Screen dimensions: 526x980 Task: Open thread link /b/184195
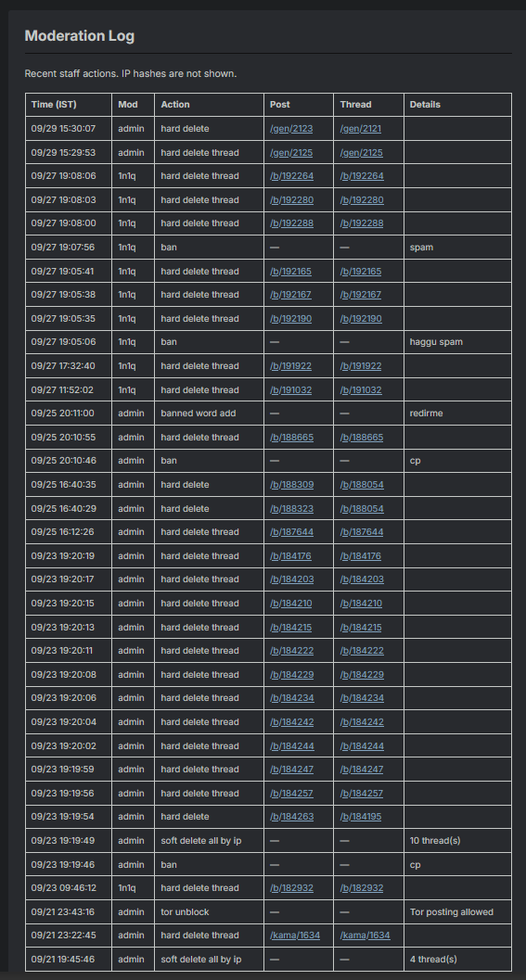(361, 817)
